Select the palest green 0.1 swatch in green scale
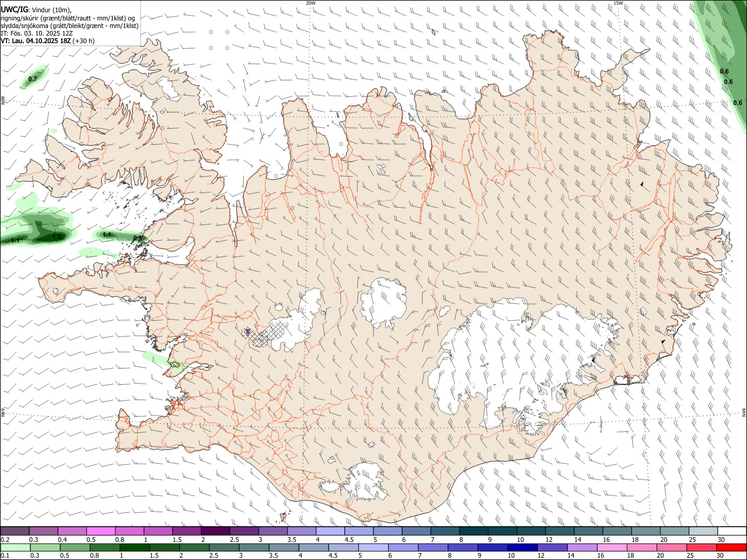This screenshot has height=560, width=747. 15,548
